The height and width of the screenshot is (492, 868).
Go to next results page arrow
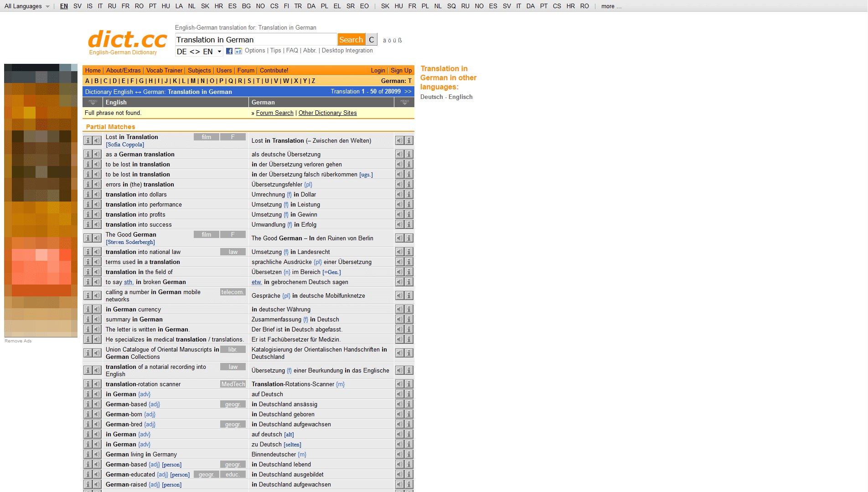pyautogui.click(x=408, y=91)
